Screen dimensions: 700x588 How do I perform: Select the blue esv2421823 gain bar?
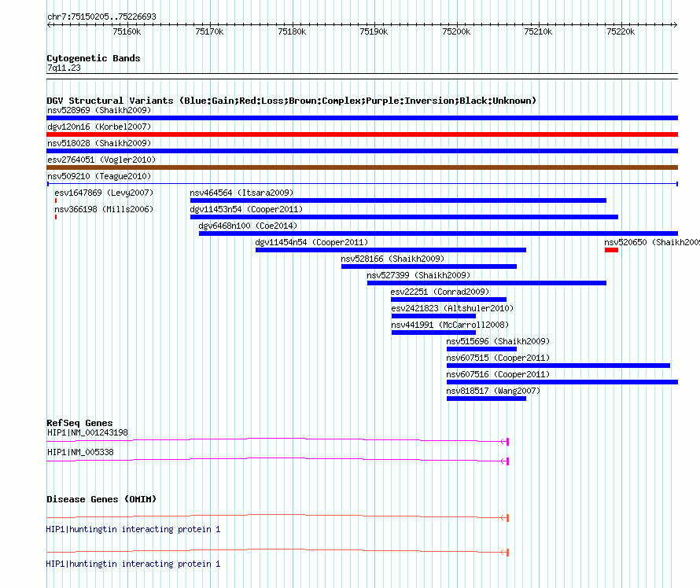pos(433,316)
